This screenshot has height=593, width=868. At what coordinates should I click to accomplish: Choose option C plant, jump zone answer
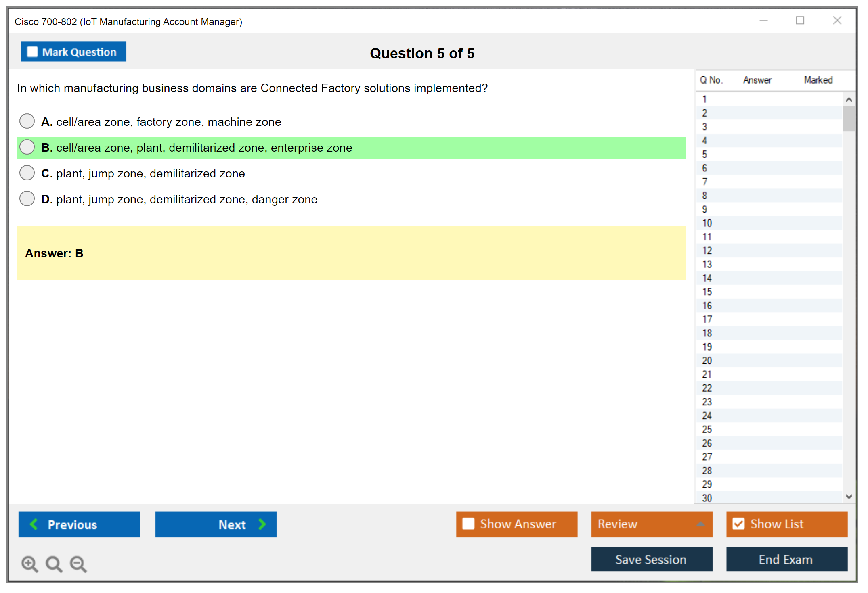(x=27, y=173)
